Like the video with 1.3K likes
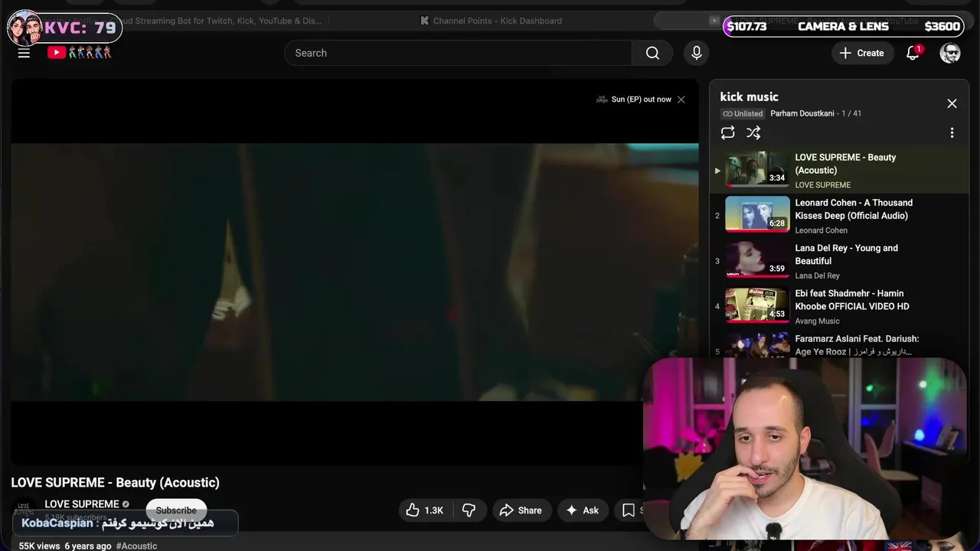The image size is (980, 551). tap(426, 510)
